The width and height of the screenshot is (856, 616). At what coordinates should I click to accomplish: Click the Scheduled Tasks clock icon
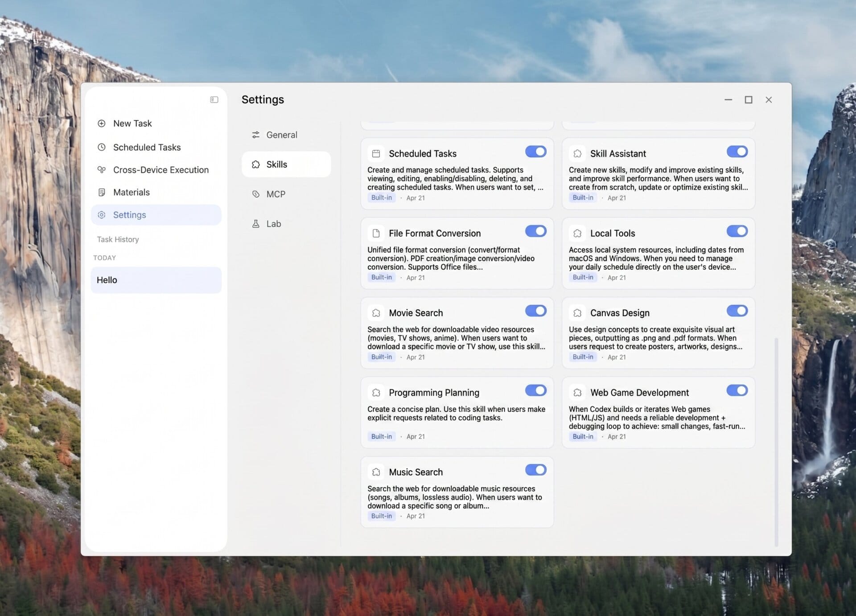click(102, 147)
